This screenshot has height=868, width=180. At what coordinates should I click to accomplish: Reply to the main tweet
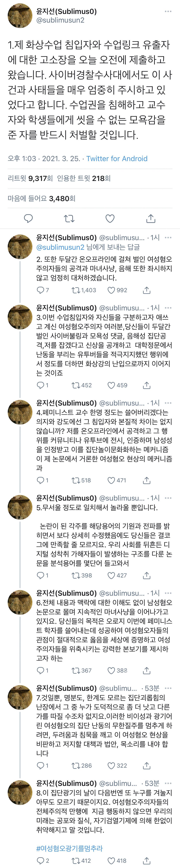click(x=28, y=218)
